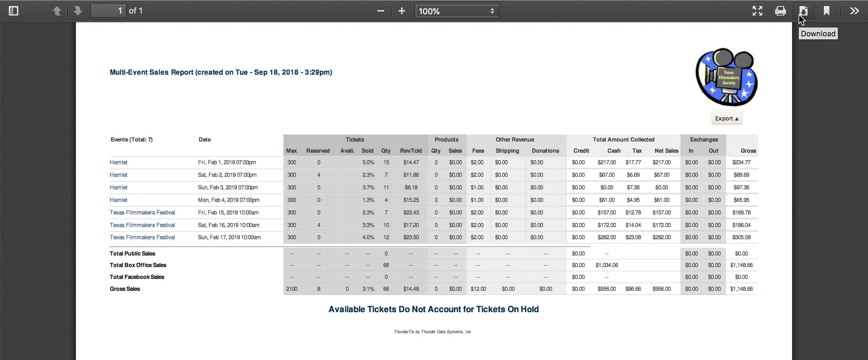The height and width of the screenshot is (360, 868).
Task: Go to the next page
Action: click(x=78, y=11)
